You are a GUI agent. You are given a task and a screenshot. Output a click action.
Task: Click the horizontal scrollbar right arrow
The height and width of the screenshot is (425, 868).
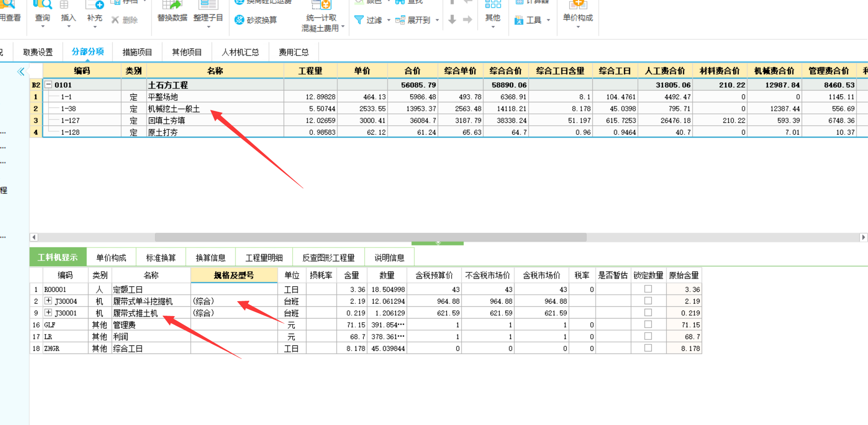click(x=864, y=237)
